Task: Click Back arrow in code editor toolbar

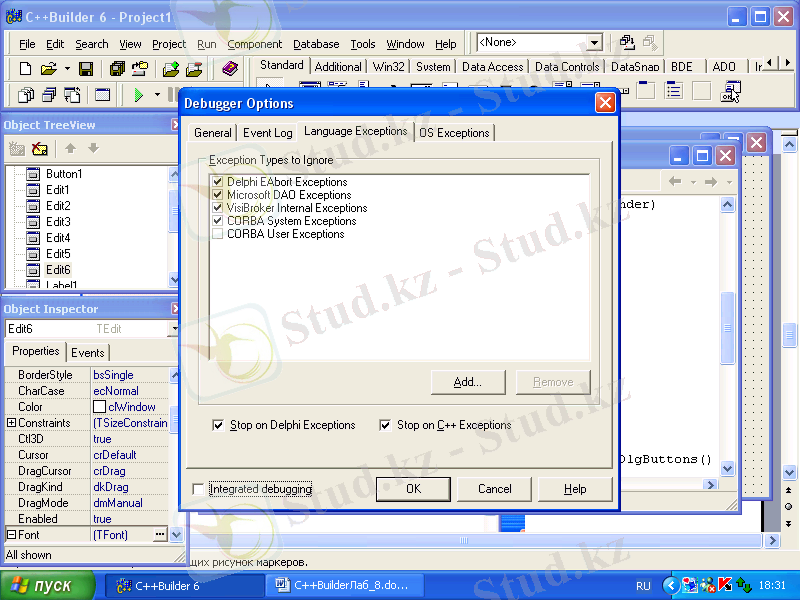Action: 675,181
